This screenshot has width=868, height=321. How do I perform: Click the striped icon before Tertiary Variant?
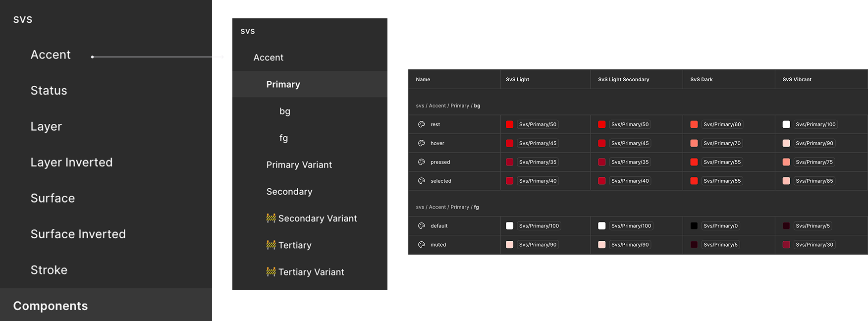(271, 271)
